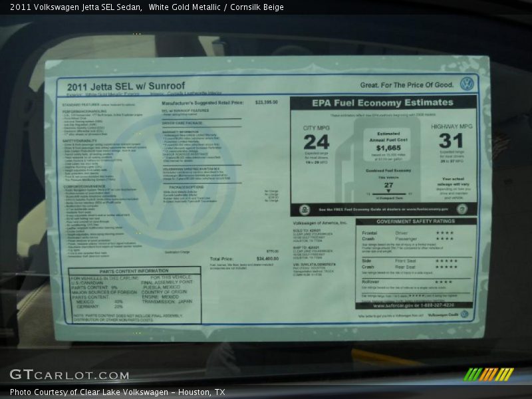Screen dimensions: 532x399
Task: Select the "TRANSMISSION: JAPAN" entry
Action: 168,301
